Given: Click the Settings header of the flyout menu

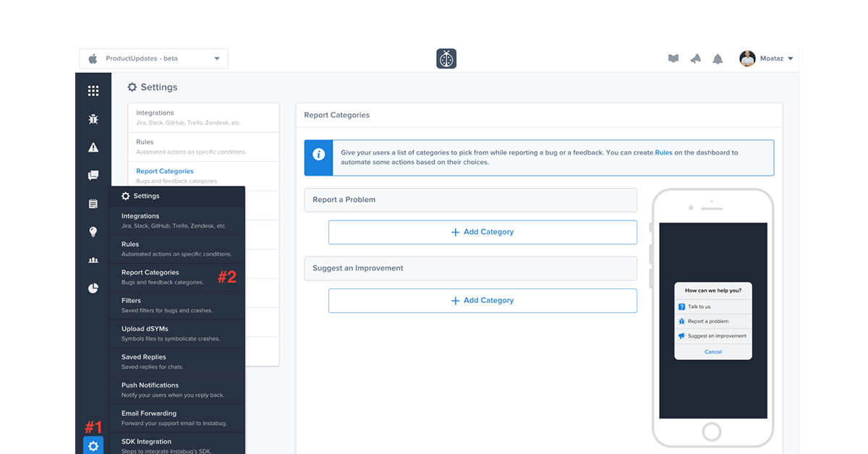Looking at the screenshot, I should tap(178, 196).
